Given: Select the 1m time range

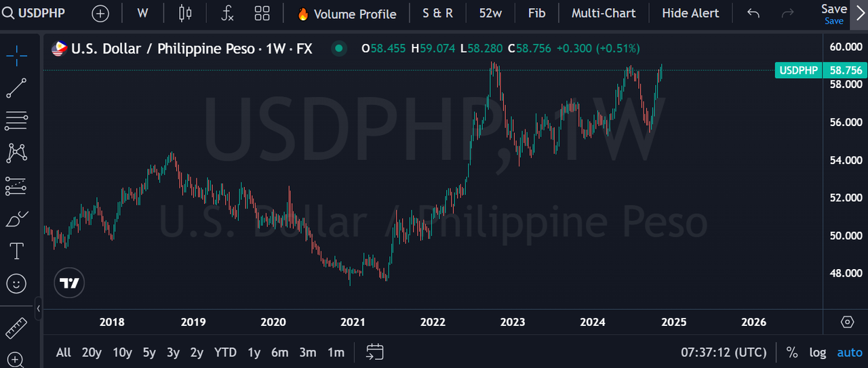Looking at the screenshot, I should point(335,352).
